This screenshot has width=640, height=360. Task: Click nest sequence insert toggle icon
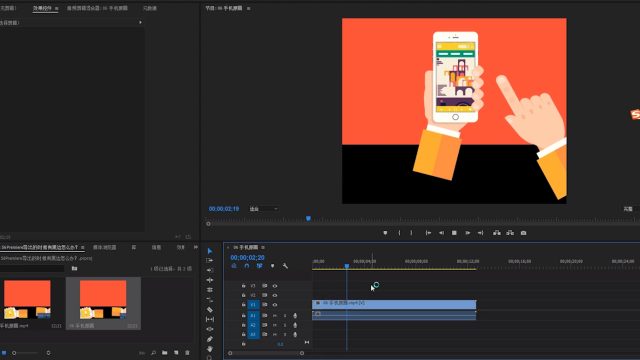(234, 266)
